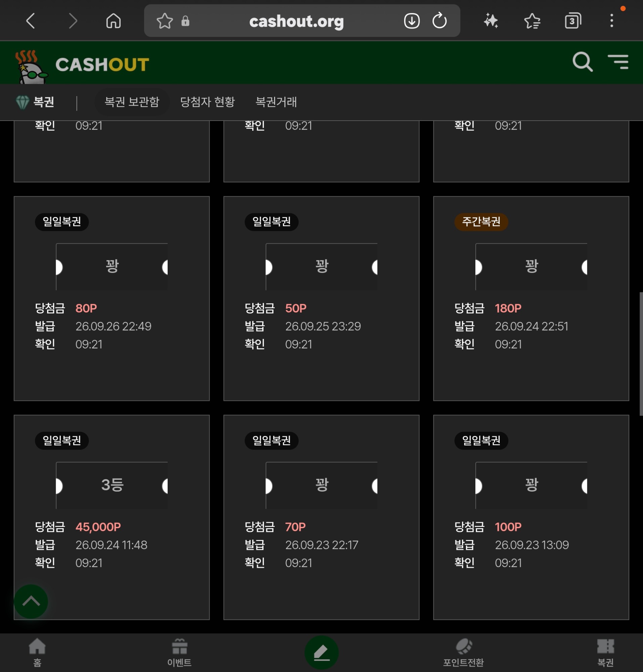Click the 45,000P prize amount
This screenshot has width=643, height=672.
[98, 527]
